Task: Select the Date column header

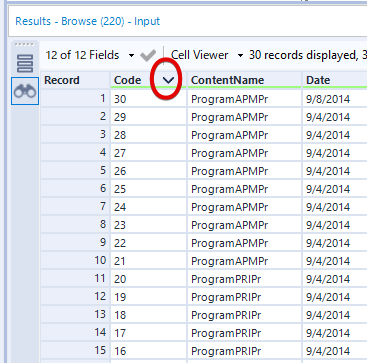Action: (x=334, y=80)
